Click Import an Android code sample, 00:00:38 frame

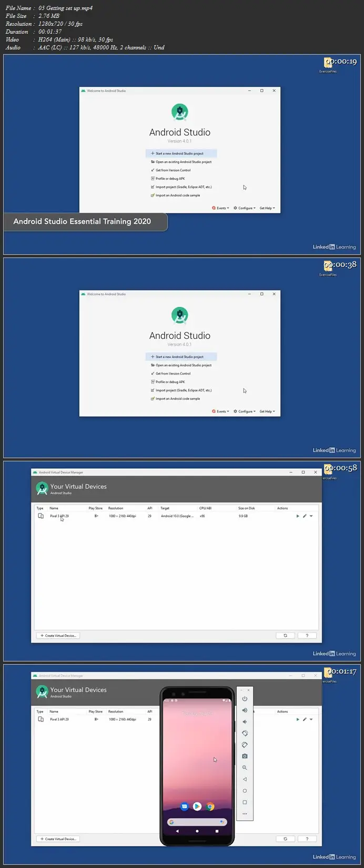pos(176,399)
